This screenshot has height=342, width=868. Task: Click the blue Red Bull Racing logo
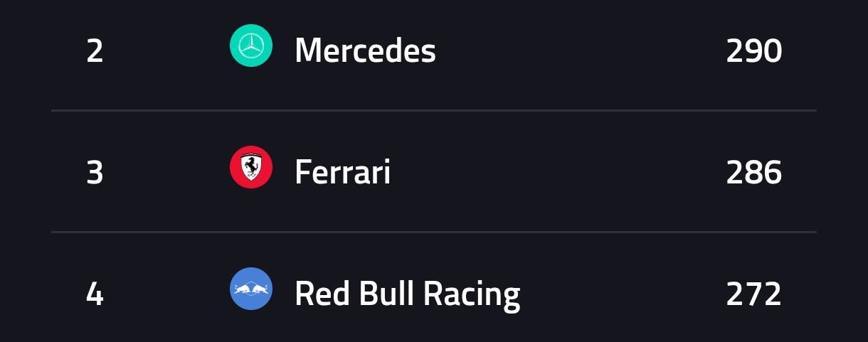tap(251, 289)
